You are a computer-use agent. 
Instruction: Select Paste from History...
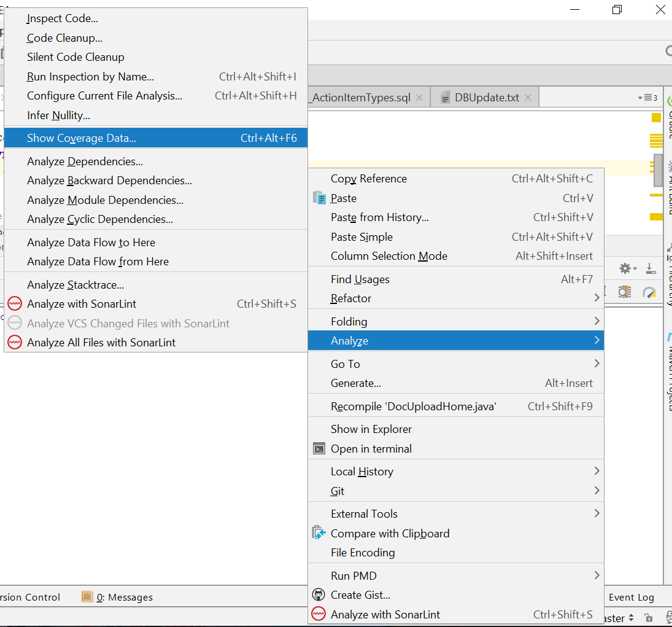[x=455, y=217]
